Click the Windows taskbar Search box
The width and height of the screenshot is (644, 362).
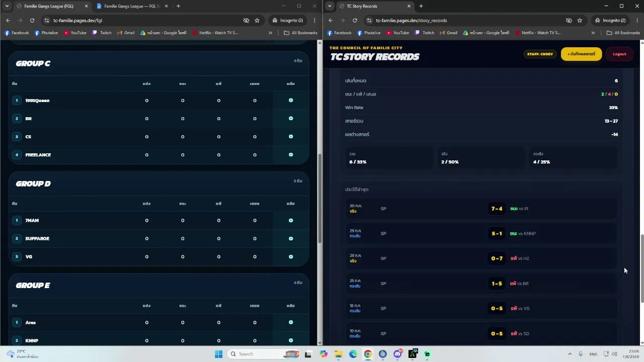click(x=264, y=354)
